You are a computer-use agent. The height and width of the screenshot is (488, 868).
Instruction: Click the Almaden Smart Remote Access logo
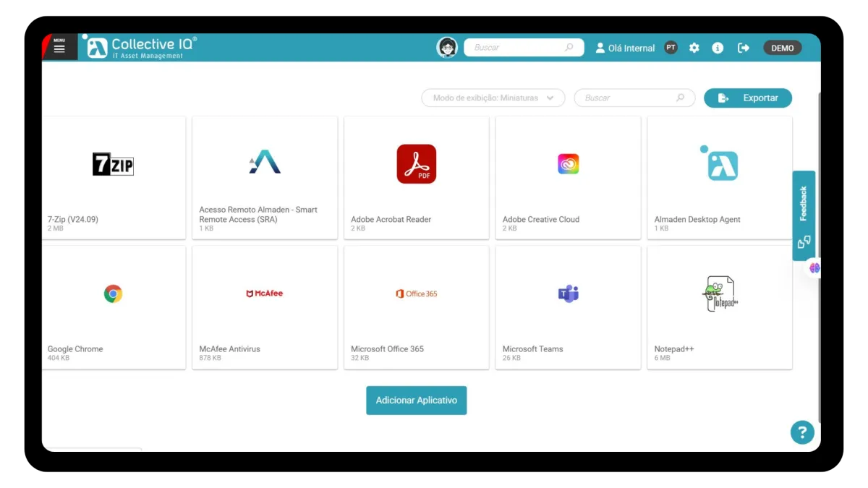tap(265, 162)
